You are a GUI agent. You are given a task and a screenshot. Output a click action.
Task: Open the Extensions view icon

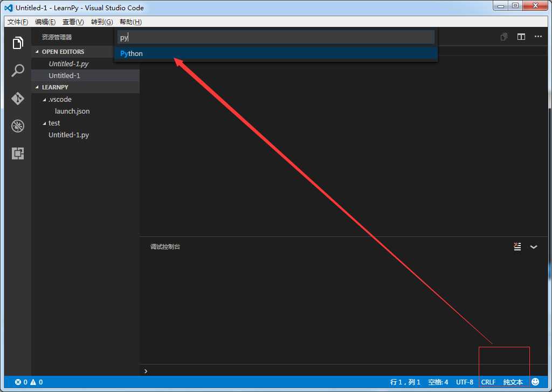(x=18, y=153)
